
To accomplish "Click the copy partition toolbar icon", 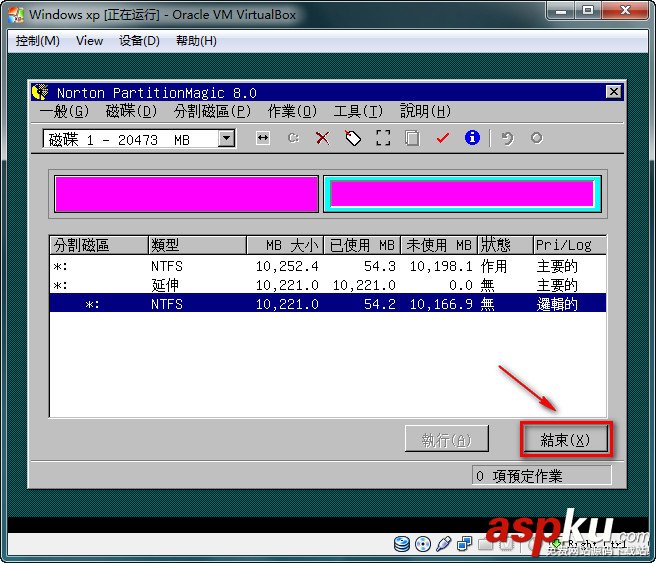I will tap(412, 138).
